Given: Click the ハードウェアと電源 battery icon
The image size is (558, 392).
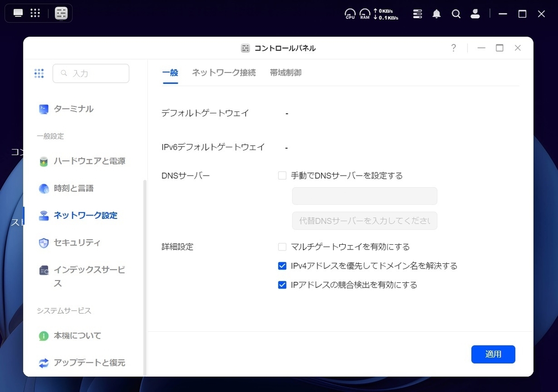Looking at the screenshot, I should [x=44, y=162].
